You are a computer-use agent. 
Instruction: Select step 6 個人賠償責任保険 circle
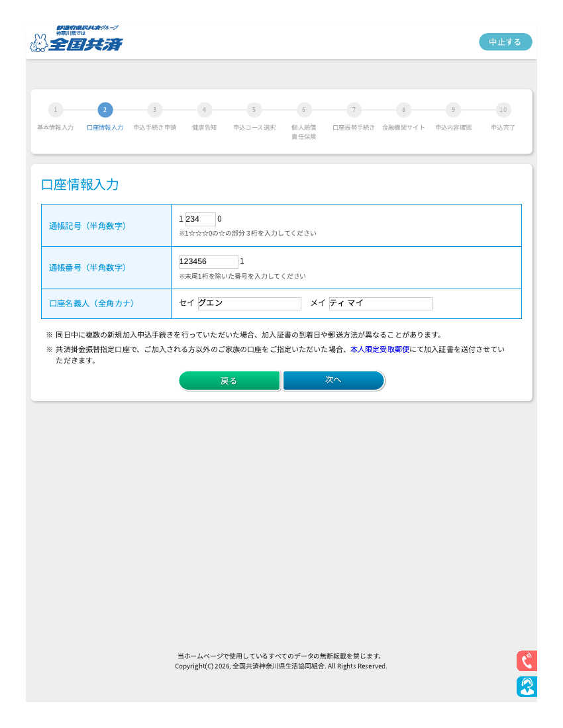[304, 110]
